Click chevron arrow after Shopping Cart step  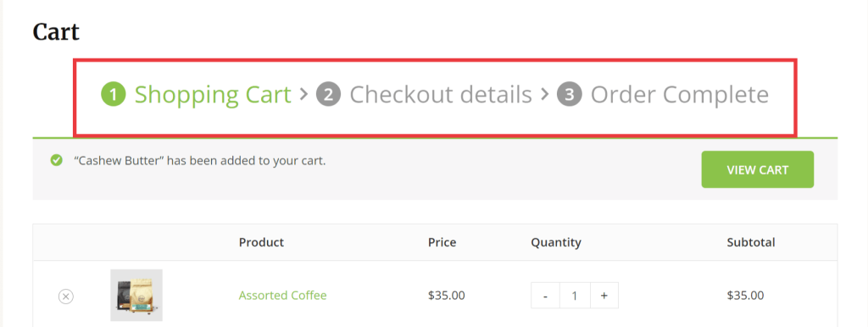[303, 94]
